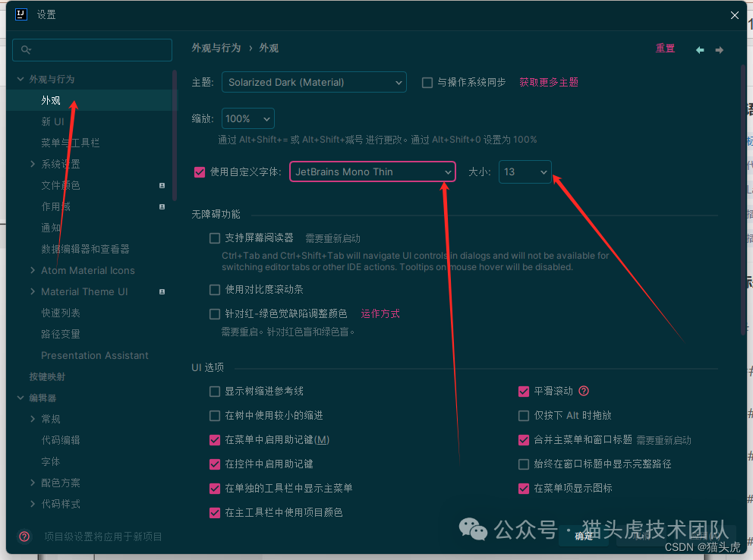Click the settings tree vertical scrollbar

(x=175, y=135)
